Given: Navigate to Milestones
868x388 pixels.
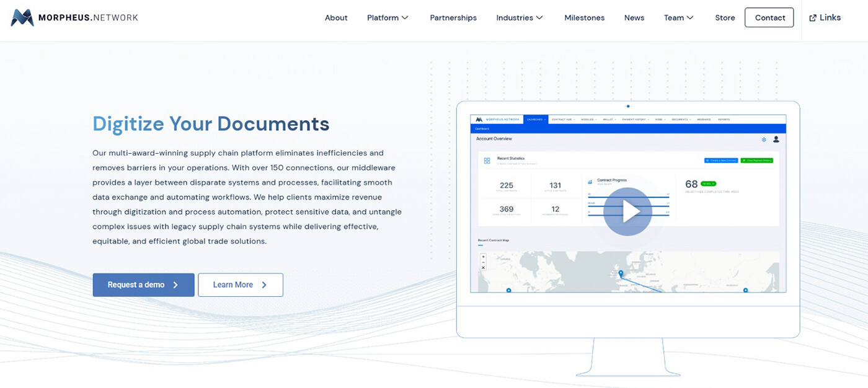Looking at the screenshot, I should click(x=584, y=18).
